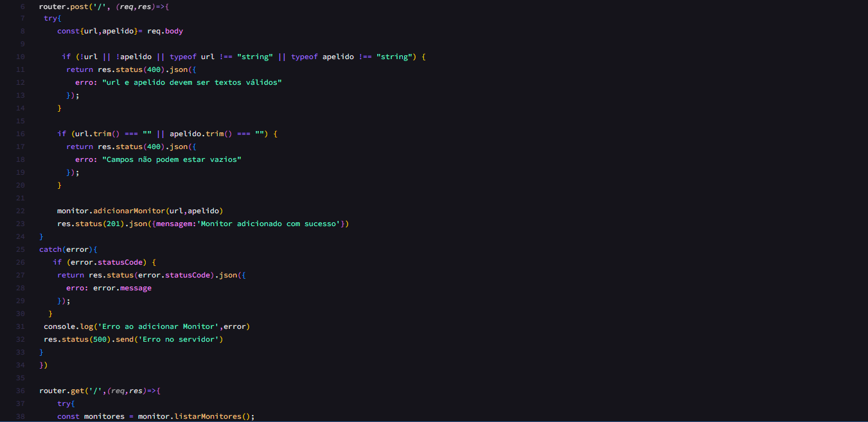Click the typeof keyword on line 10
Screen dimensions: 868x422
coord(182,57)
